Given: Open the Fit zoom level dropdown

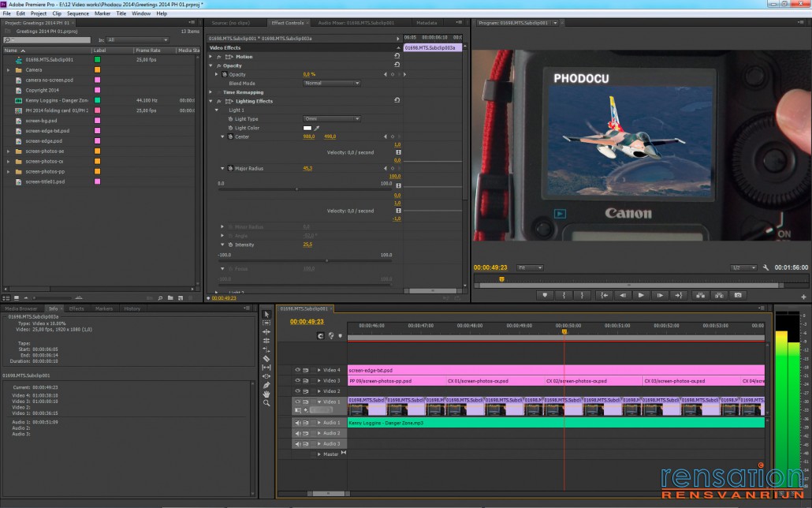Looking at the screenshot, I should point(530,267).
